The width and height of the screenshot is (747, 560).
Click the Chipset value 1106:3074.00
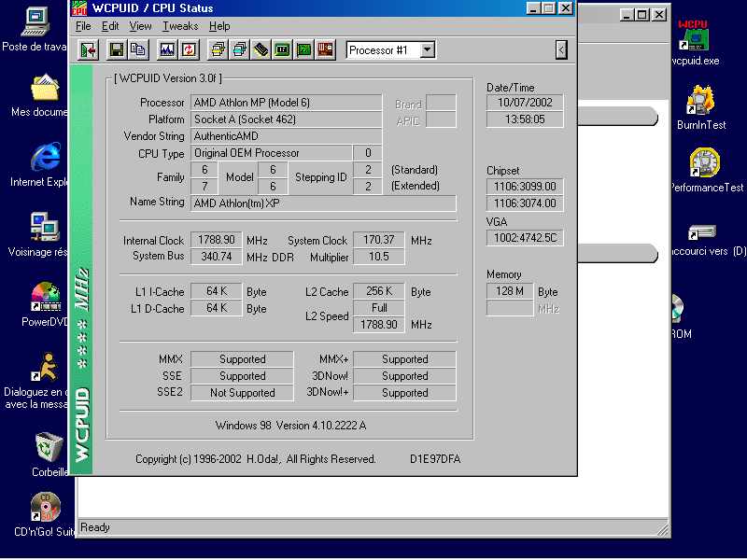coord(525,203)
